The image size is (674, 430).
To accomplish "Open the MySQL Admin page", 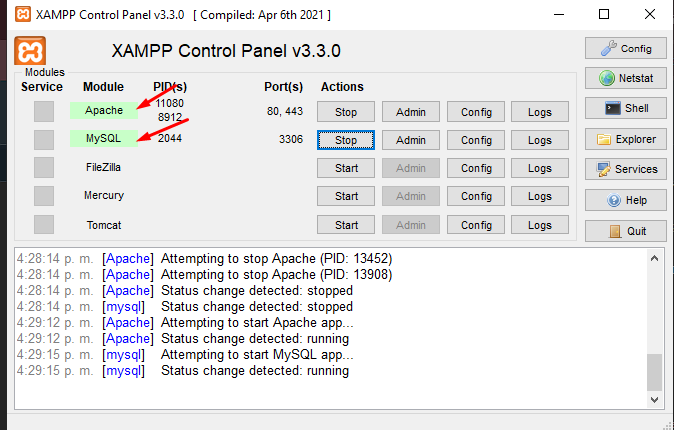I will click(x=411, y=140).
